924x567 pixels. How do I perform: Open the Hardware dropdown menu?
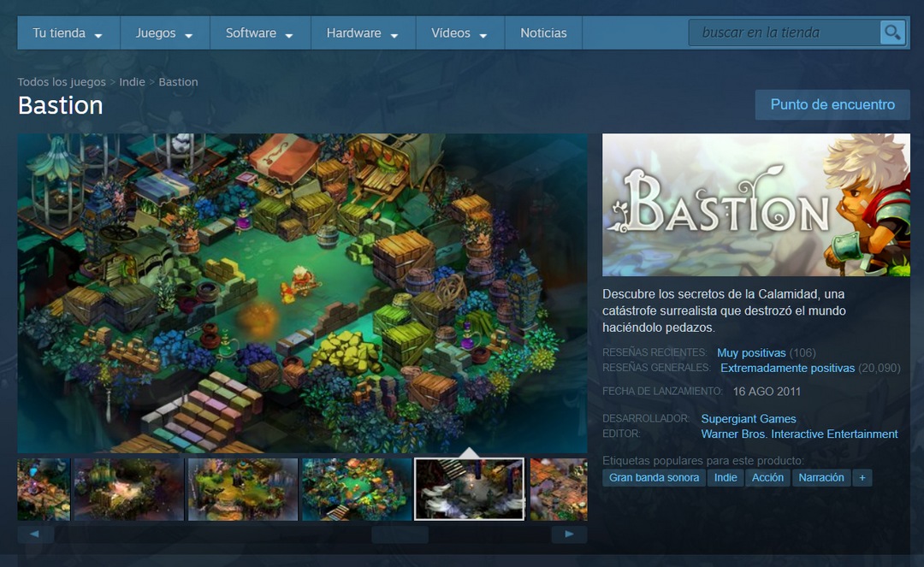tap(363, 33)
